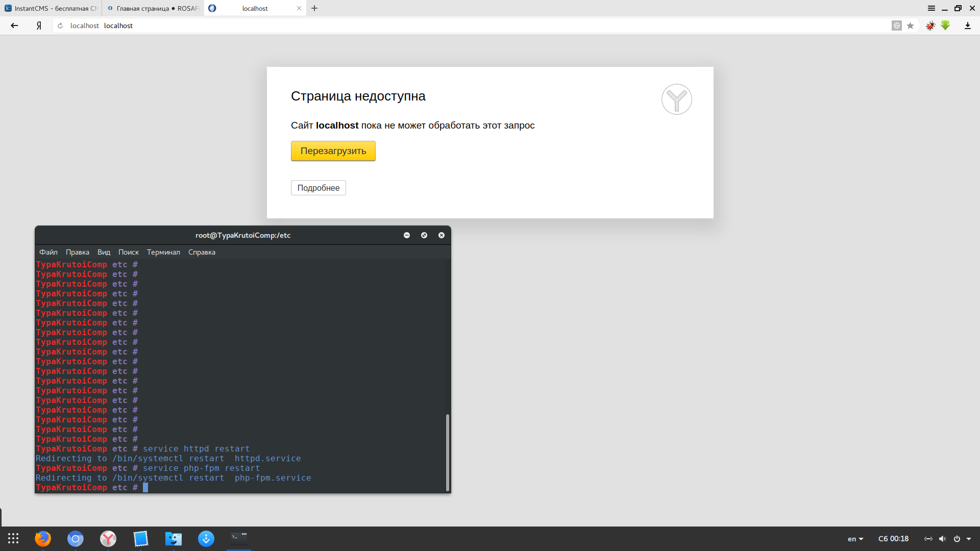Switch to the InstantCMS tab
The width and height of the screenshot is (980, 551).
(51, 8)
